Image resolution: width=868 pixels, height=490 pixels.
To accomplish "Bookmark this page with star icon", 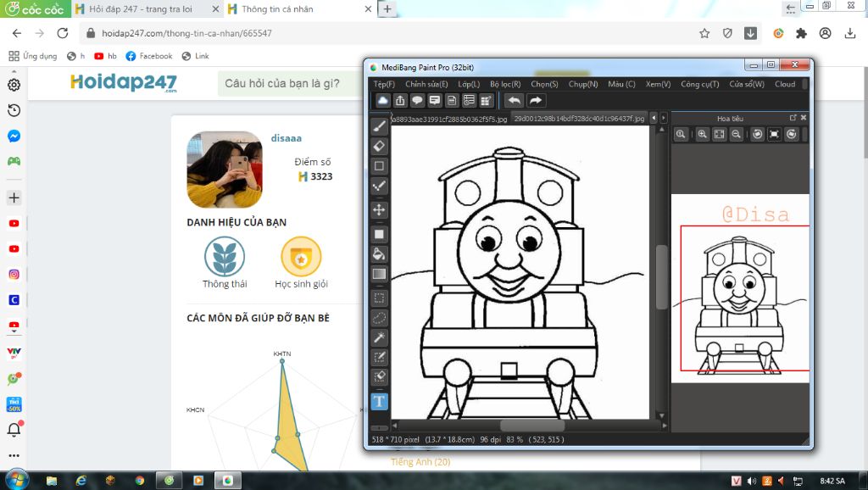I will 704,33.
